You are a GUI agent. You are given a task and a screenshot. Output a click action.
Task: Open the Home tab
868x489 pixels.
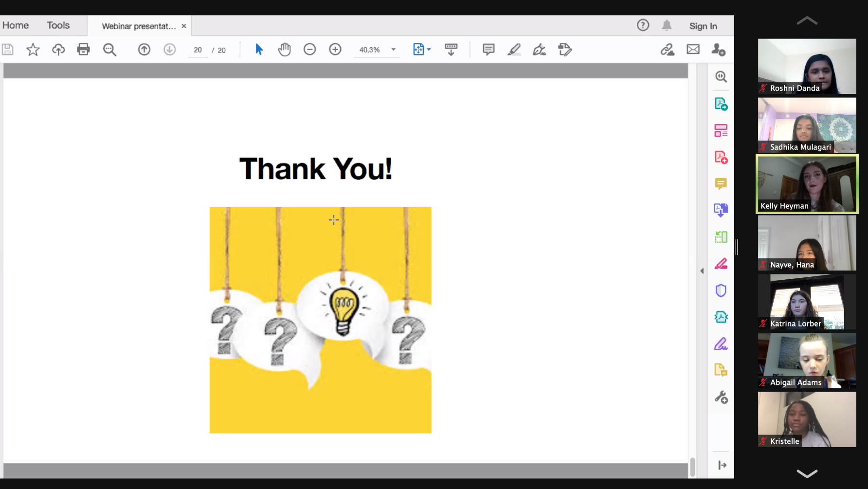(16, 25)
